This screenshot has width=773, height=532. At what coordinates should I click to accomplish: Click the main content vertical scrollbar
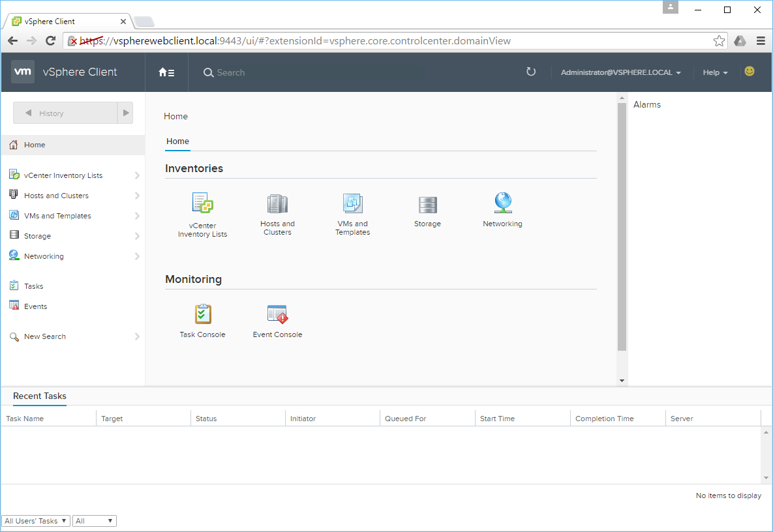(622, 227)
